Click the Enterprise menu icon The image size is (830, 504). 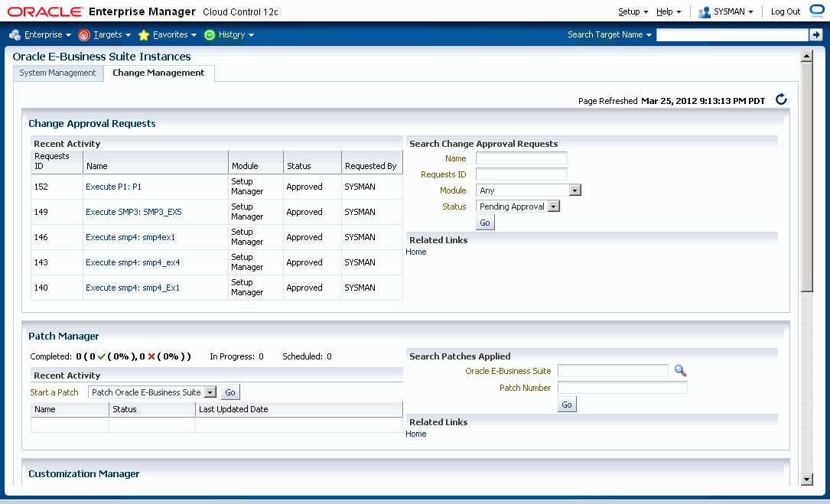15,35
